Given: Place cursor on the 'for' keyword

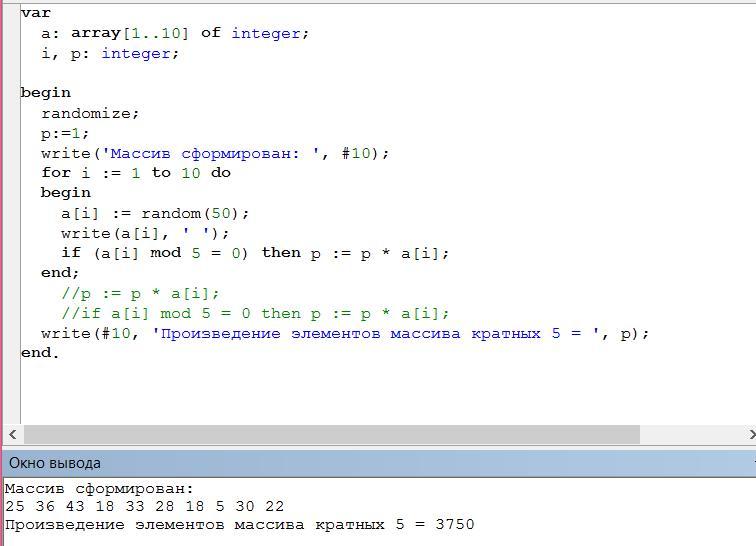Looking at the screenshot, I should (x=55, y=173).
